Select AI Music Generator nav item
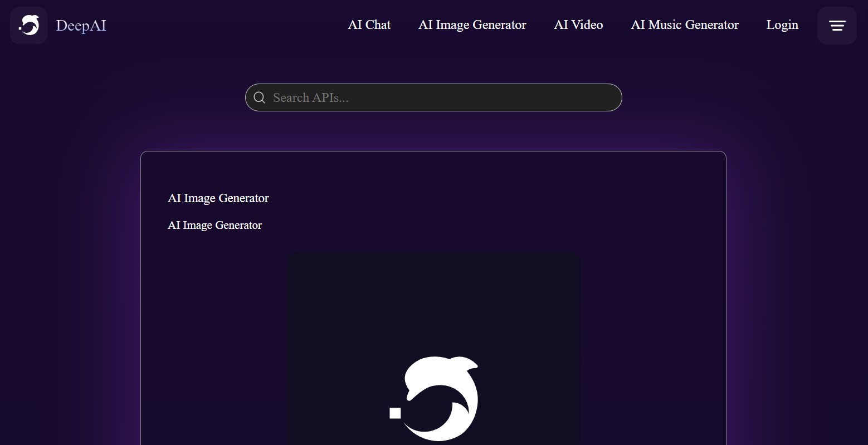This screenshot has height=445, width=868. point(685,25)
